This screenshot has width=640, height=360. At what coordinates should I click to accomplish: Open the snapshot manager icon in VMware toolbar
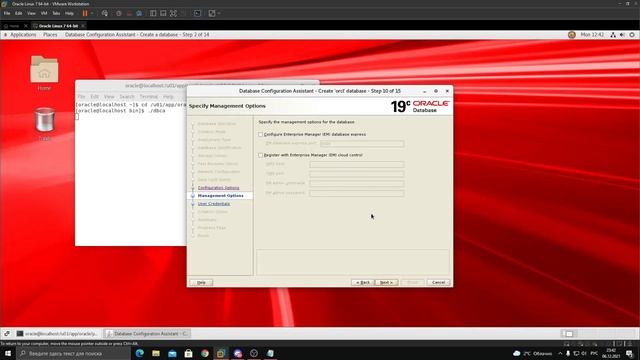pyautogui.click(x=139, y=13)
